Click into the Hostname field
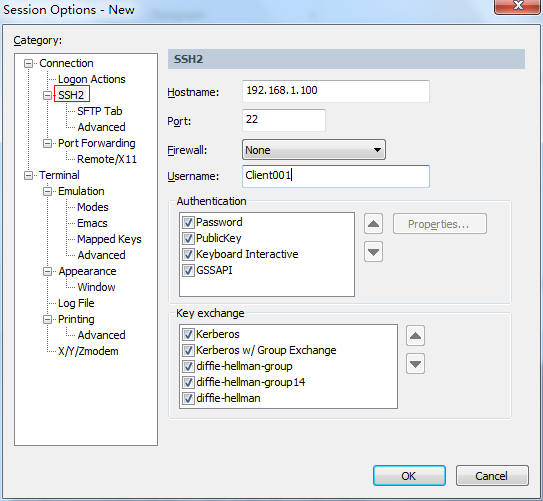Image resolution: width=543 pixels, height=501 pixels. 336,91
